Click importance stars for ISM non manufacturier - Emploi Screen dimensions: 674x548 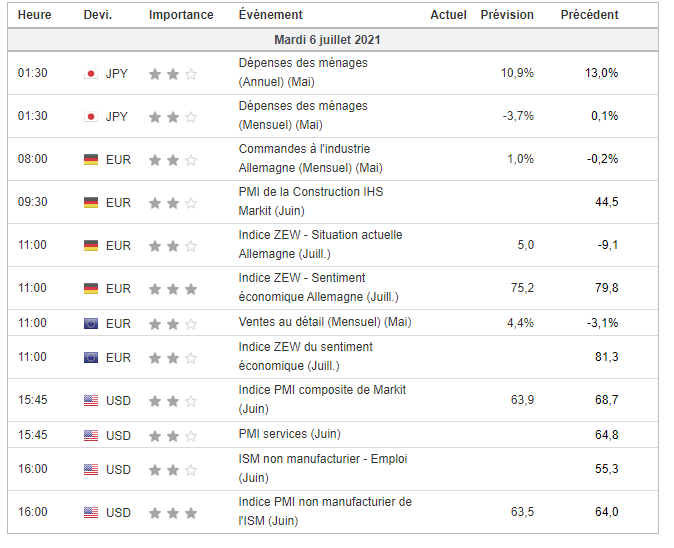pyautogui.click(x=173, y=470)
